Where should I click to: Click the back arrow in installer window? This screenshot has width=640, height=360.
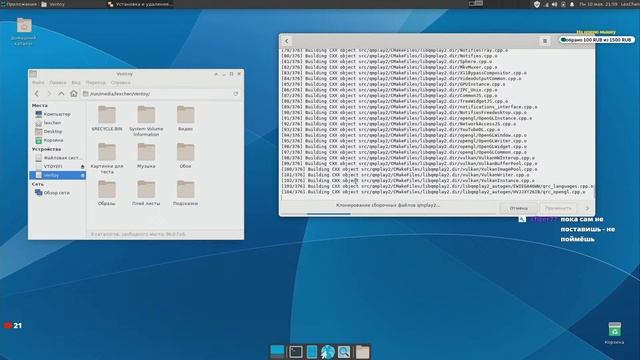point(287,41)
